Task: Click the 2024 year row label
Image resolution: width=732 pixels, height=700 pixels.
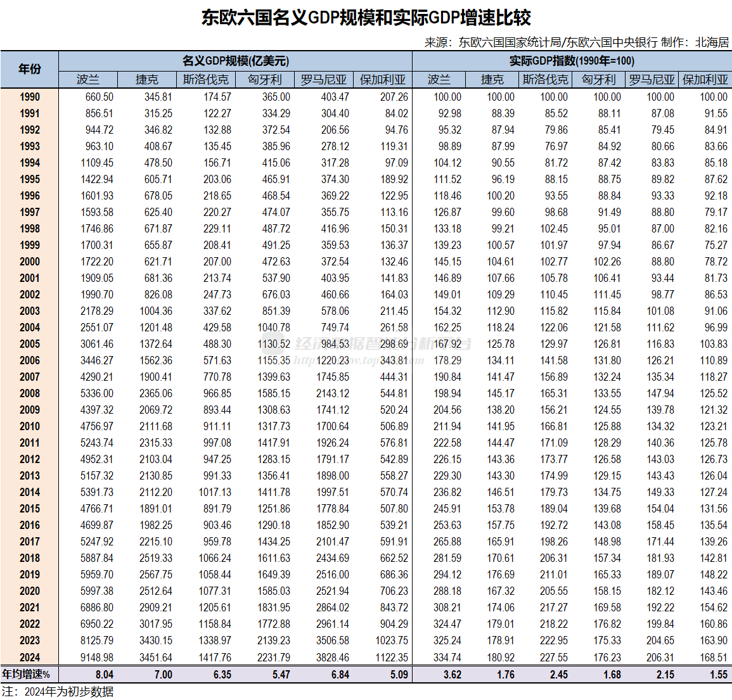Action: (29, 658)
